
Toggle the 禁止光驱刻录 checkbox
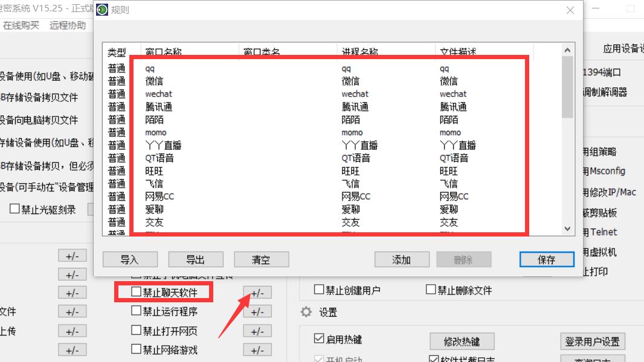tap(14, 209)
